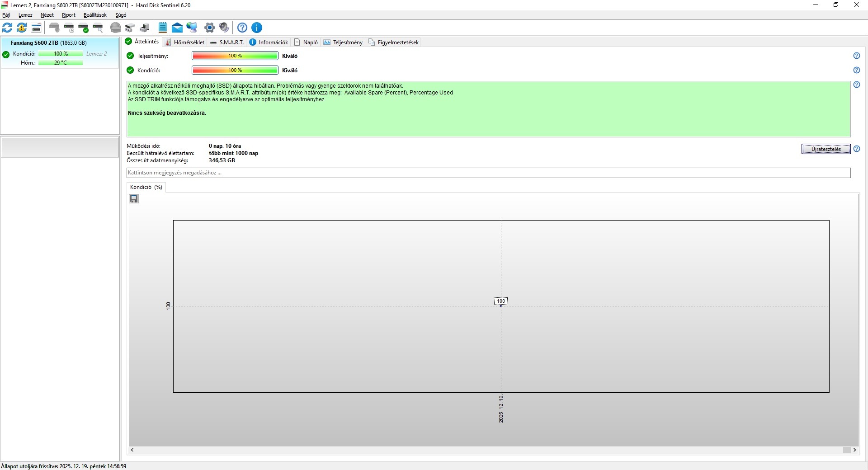
Task: Click the '0 nap, 10 óra' power-on time
Action: (225, 146)
